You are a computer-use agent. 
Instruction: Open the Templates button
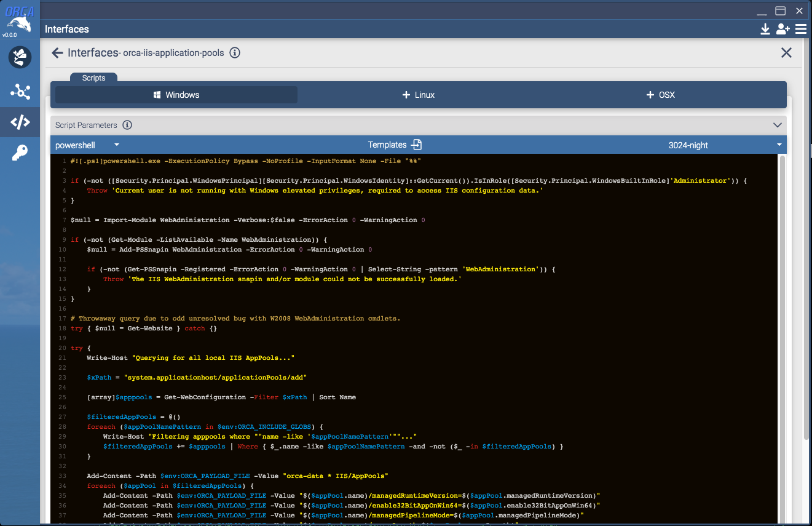(x=395, y=145)
